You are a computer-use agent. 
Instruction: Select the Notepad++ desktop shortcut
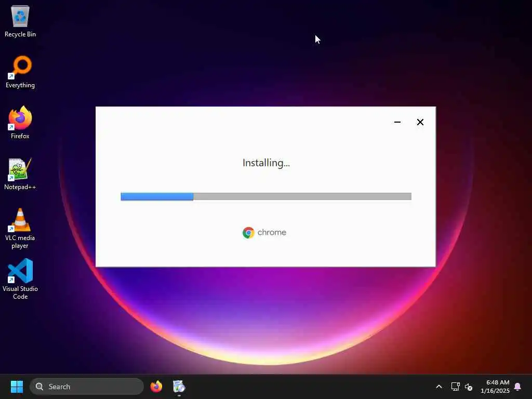20,174
